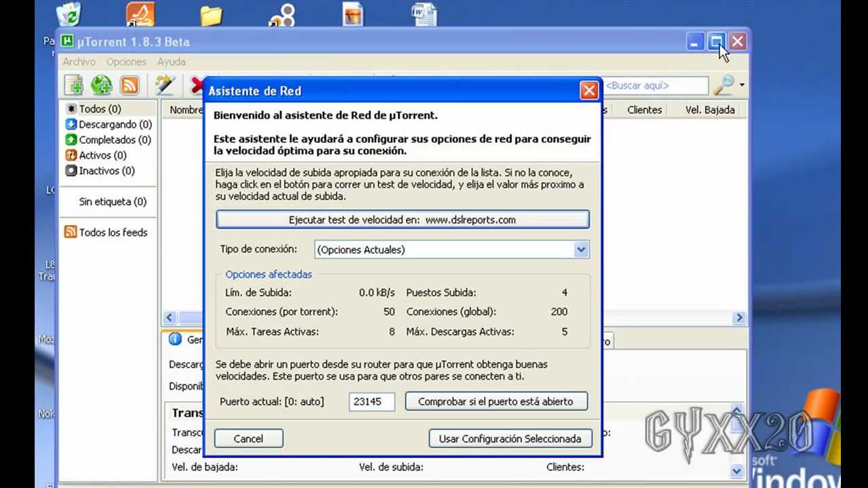This screenshot has height=488, width=868.
Task: Open the image file desktop icon
Action: tap(353, 15)
